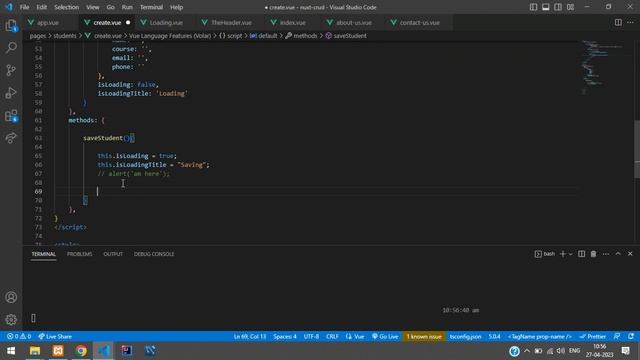
Task: Open the index.vue editor tab
Action: (x=293, y=23)
